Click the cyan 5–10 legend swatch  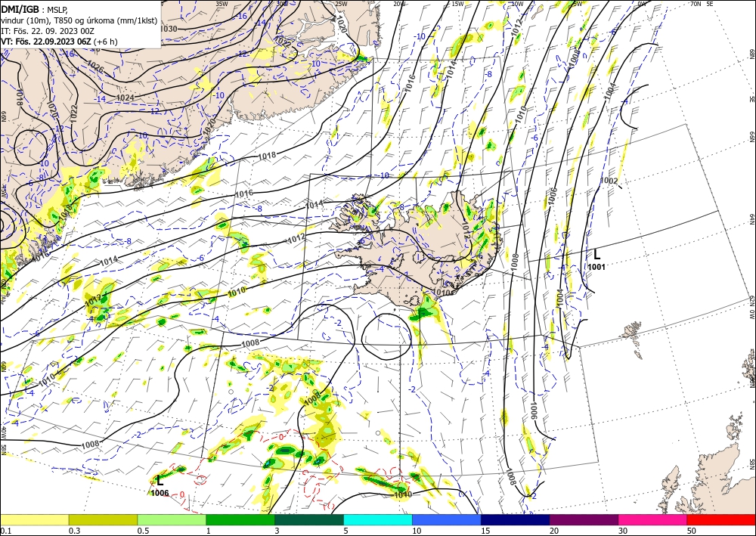pos(378,519)
